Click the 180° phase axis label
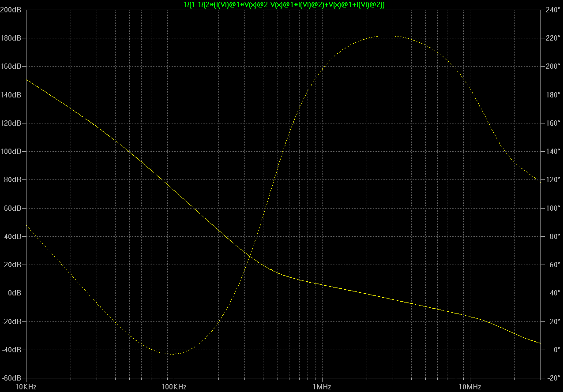Screen dimensions: 563x392 552,95
